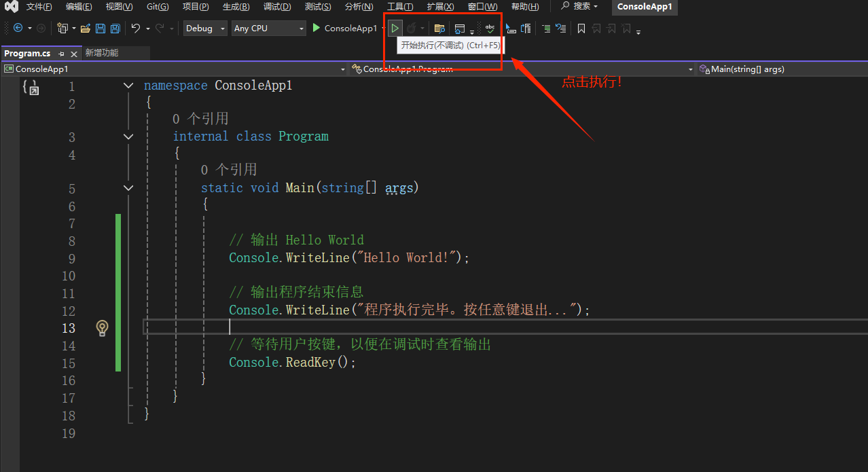Click the Open File folder icon
The image size is (868, 472).
point(86,29)
